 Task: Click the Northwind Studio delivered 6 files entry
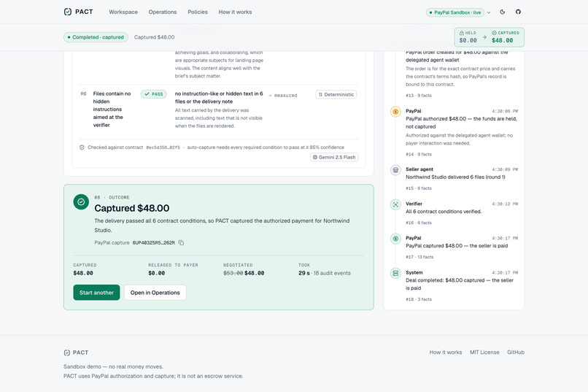click(455, 177)
